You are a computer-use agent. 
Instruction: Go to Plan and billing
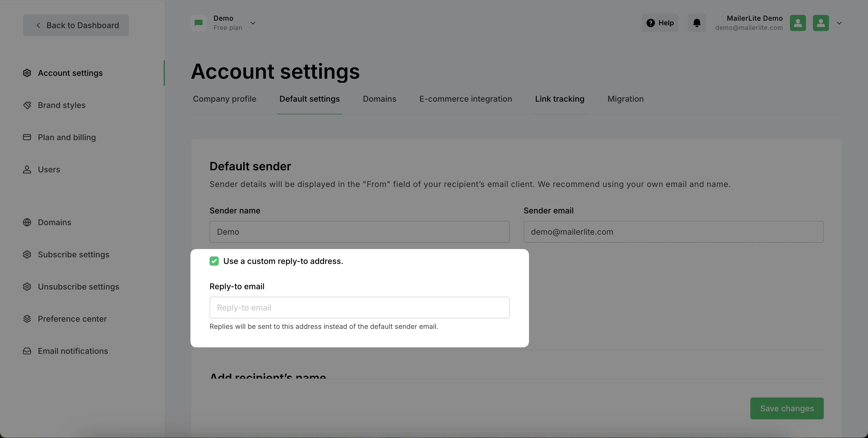[67, 137]
